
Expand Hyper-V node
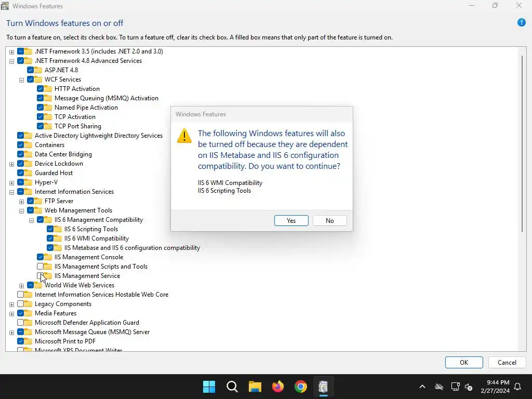click(11, 183)
